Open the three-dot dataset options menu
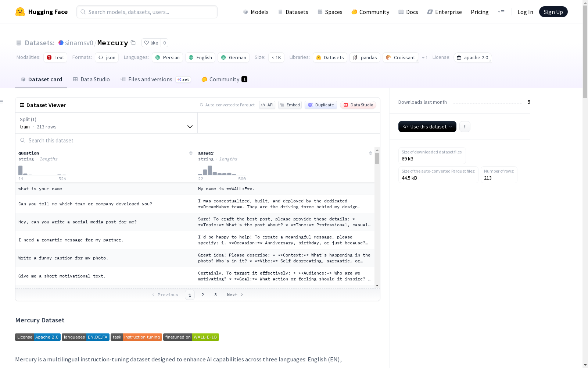Screen dimensions: 588x368 tap(465, 127)
